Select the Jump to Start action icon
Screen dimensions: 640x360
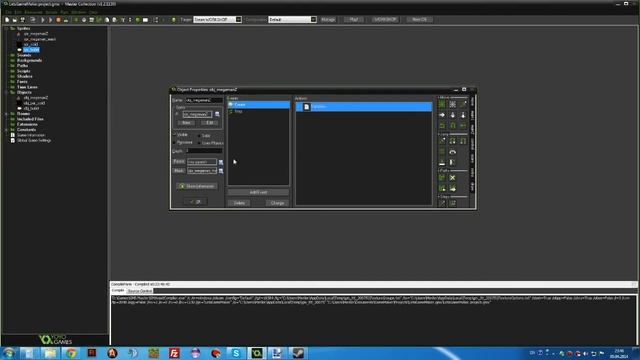pos(453,141)
